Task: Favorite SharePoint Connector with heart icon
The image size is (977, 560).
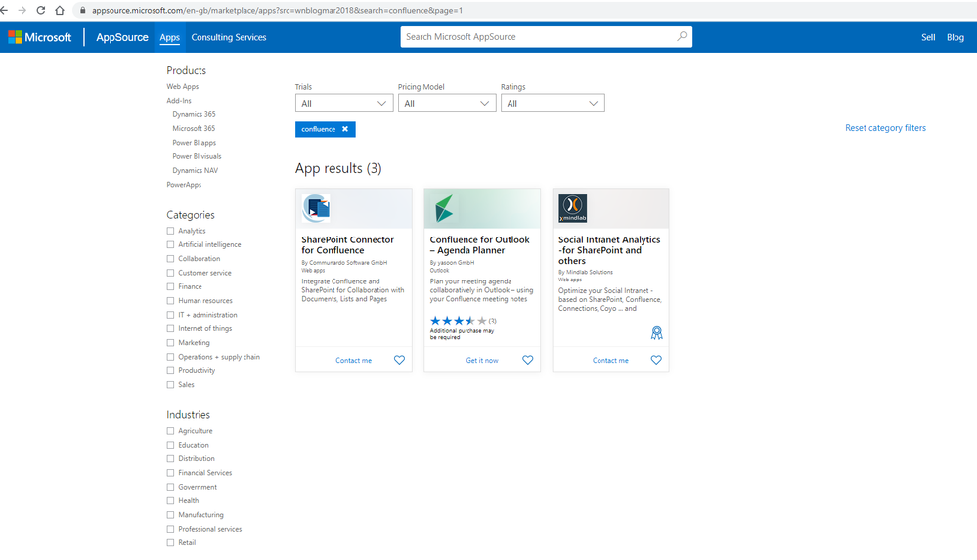Action: click(x=399, y=360)
